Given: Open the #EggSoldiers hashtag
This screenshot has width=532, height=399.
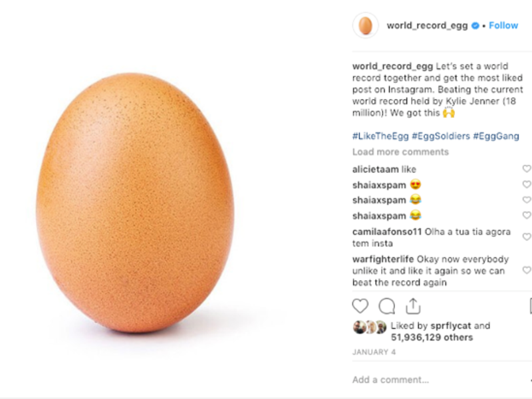Looking at the screenshot, I should pyautogui.click(x=440, y=136).
